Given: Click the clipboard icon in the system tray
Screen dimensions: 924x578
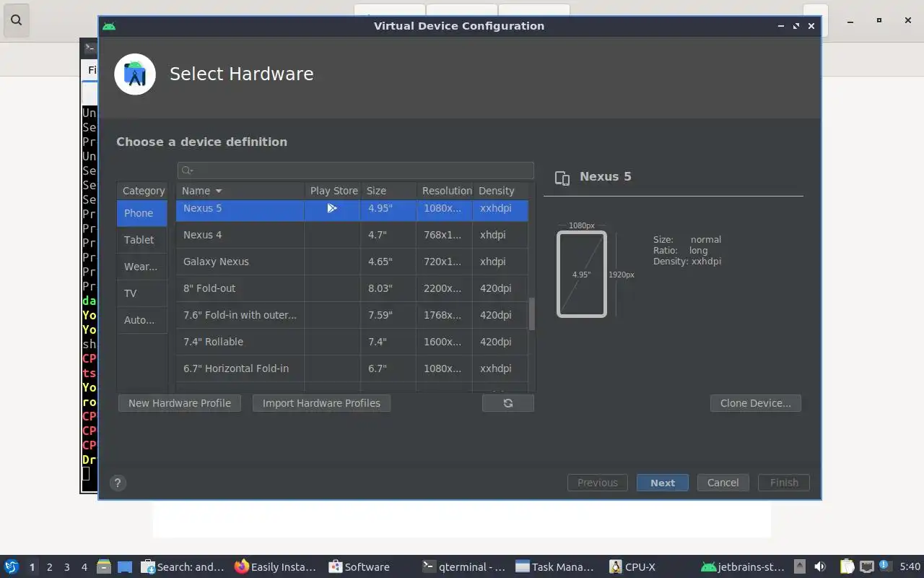Looking at the screenshot, I should click(847, 566).
